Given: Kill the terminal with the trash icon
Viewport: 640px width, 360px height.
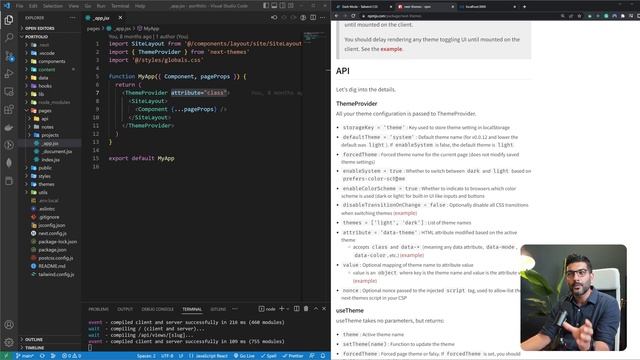Looking at the screenshot, I should point(306,309).
